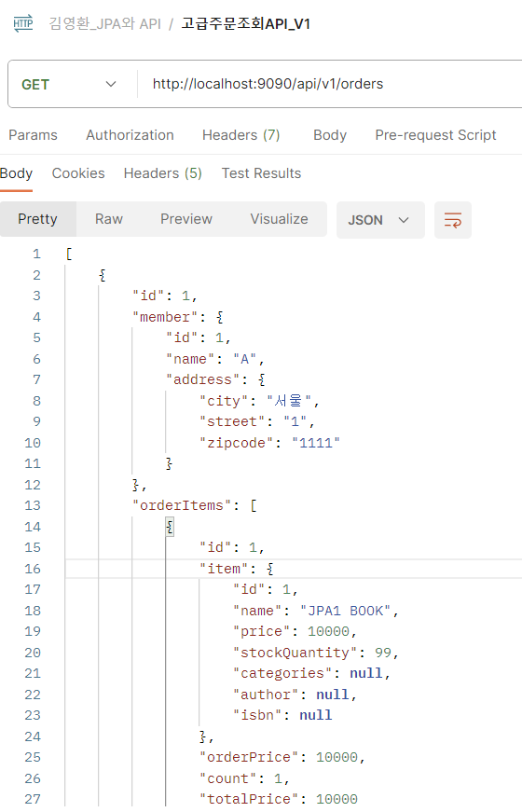Show the response Cookies tab
The image size is (522, 812).
pyautogui.click(x=78, y=173)
